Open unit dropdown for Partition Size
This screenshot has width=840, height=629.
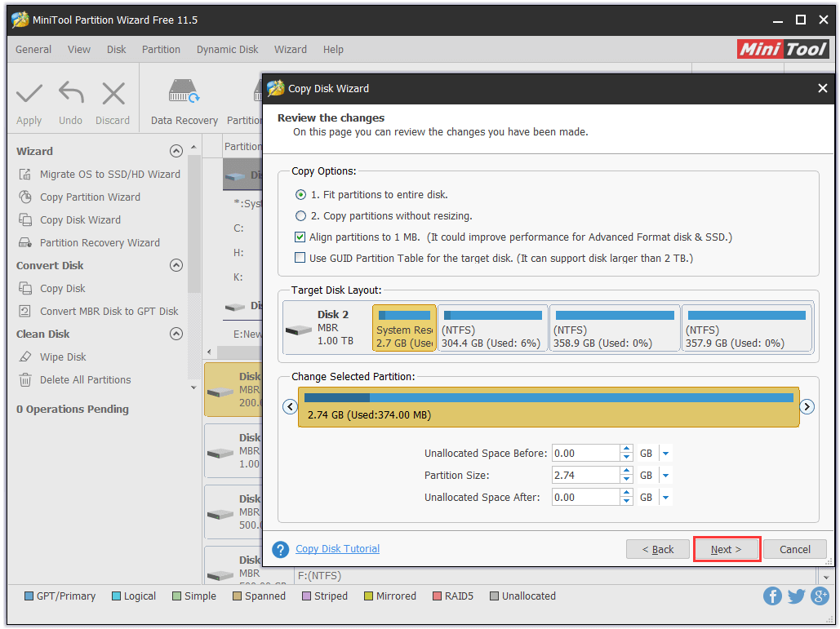tap(665, 476)
